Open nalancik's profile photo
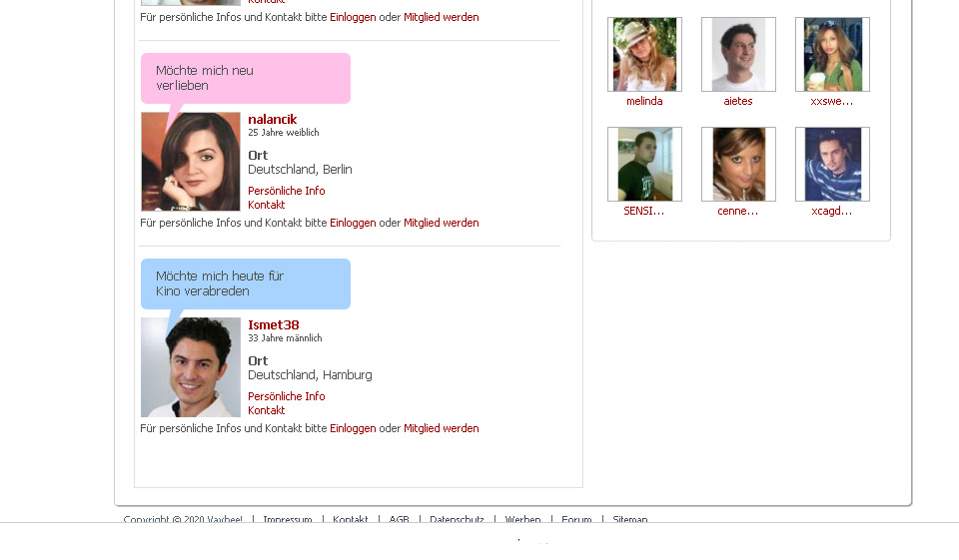The width and height of the screenshot is (959, 560). 191,162
